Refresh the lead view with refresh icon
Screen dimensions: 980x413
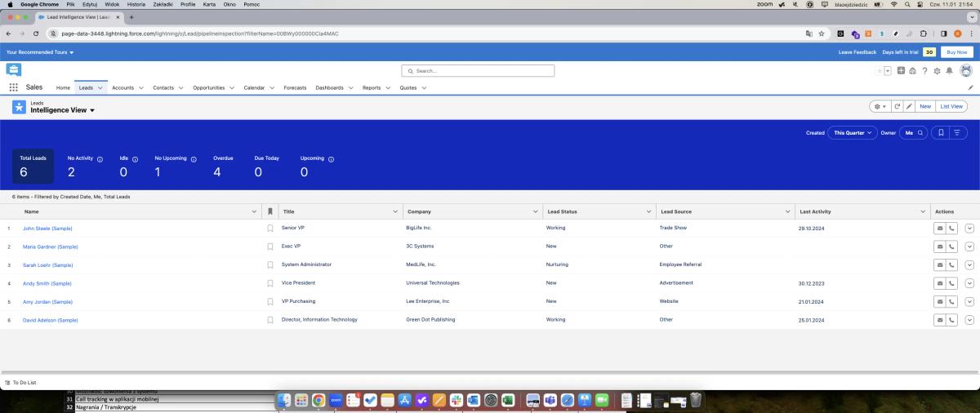(x=897, y=106)
